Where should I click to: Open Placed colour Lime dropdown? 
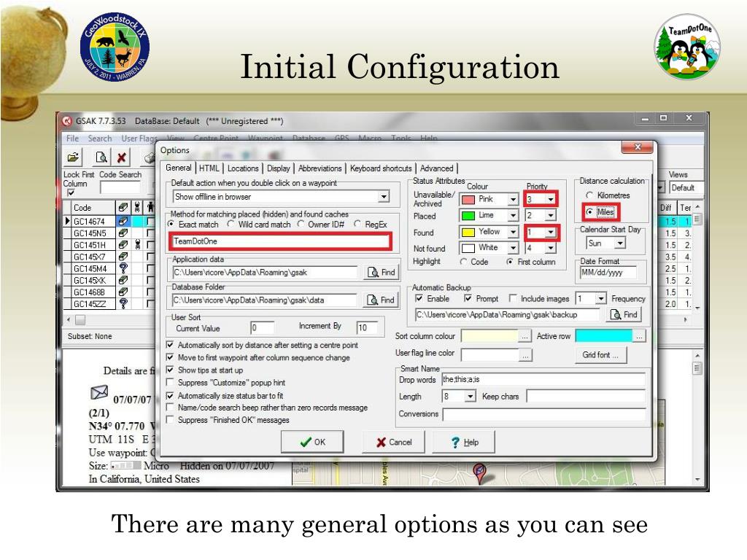coord(513,215)
